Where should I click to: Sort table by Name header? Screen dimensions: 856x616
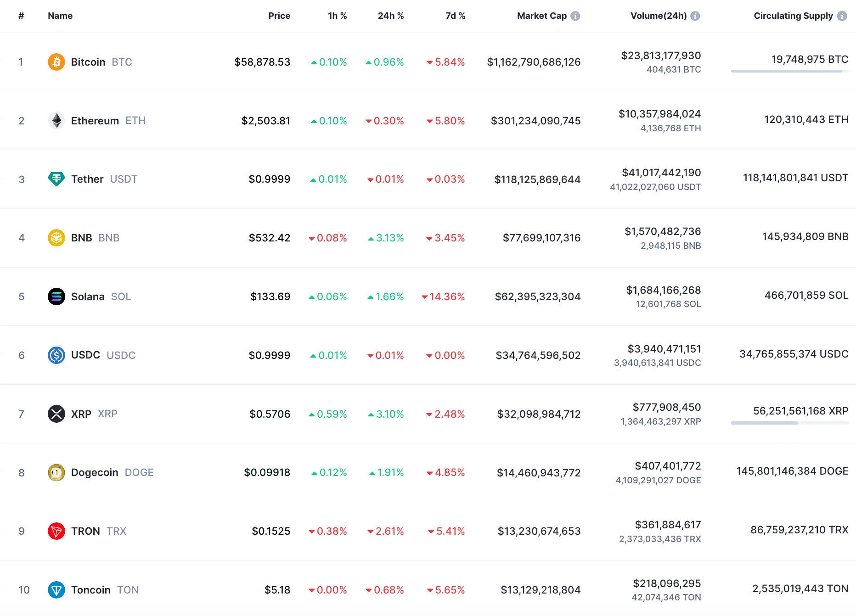click(60, 16)
